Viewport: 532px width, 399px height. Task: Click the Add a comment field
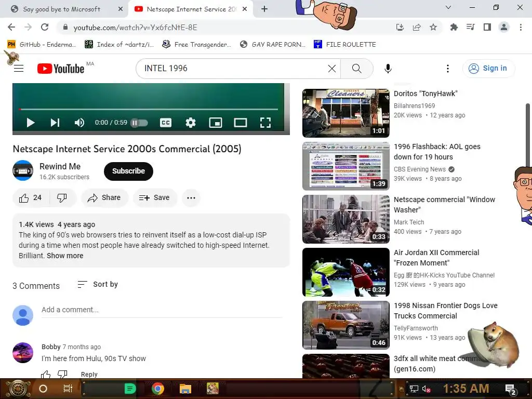coord(162,310)
